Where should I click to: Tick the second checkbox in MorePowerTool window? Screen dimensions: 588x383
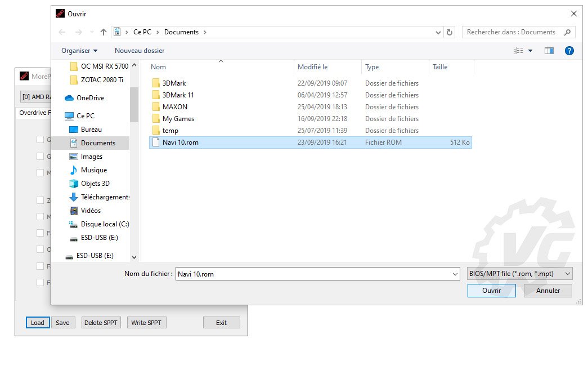(x=40, y=157)
